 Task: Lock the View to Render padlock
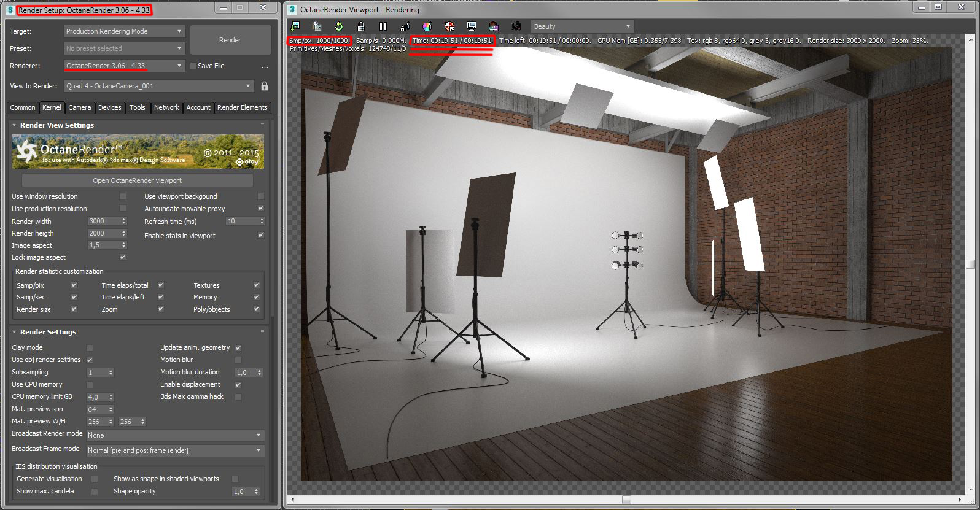tap(265, 86)
